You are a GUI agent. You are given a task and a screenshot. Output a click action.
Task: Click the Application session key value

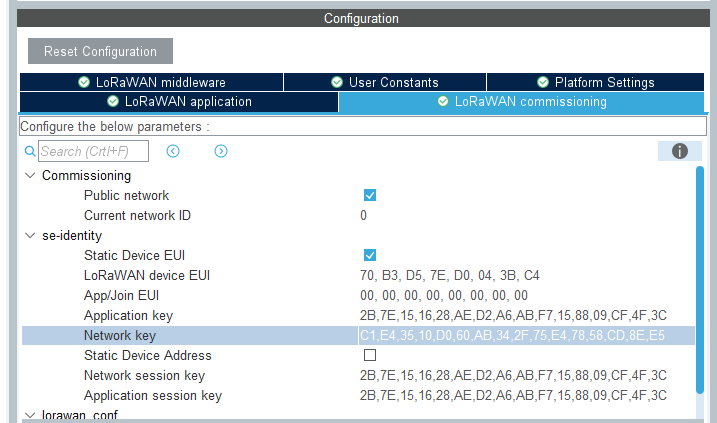[x=513, y=395]
